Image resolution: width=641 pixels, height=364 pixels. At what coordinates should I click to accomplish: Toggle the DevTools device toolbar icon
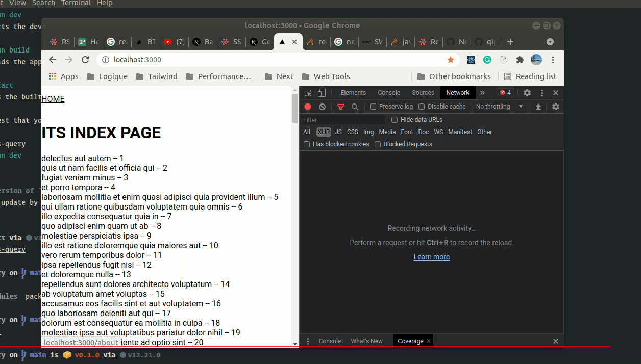(x=322, y=93)
